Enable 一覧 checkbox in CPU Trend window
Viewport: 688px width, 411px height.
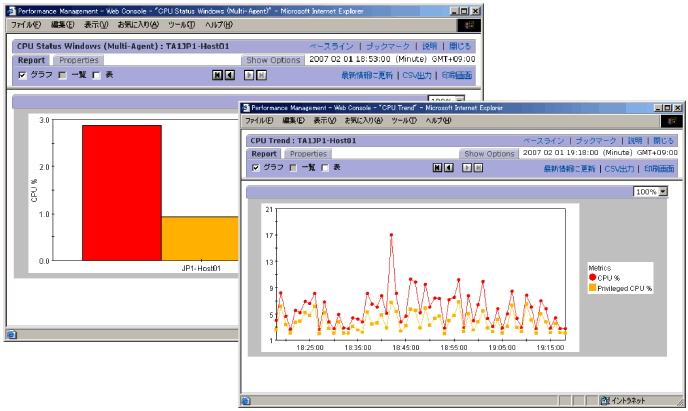coord(292,168)
